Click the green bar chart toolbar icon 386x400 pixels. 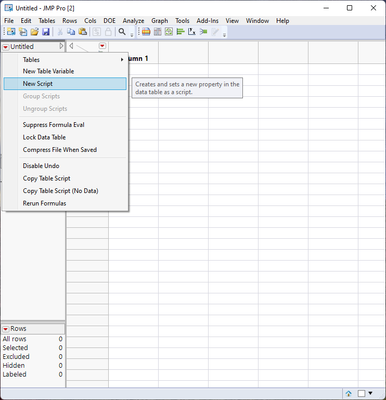180,32
